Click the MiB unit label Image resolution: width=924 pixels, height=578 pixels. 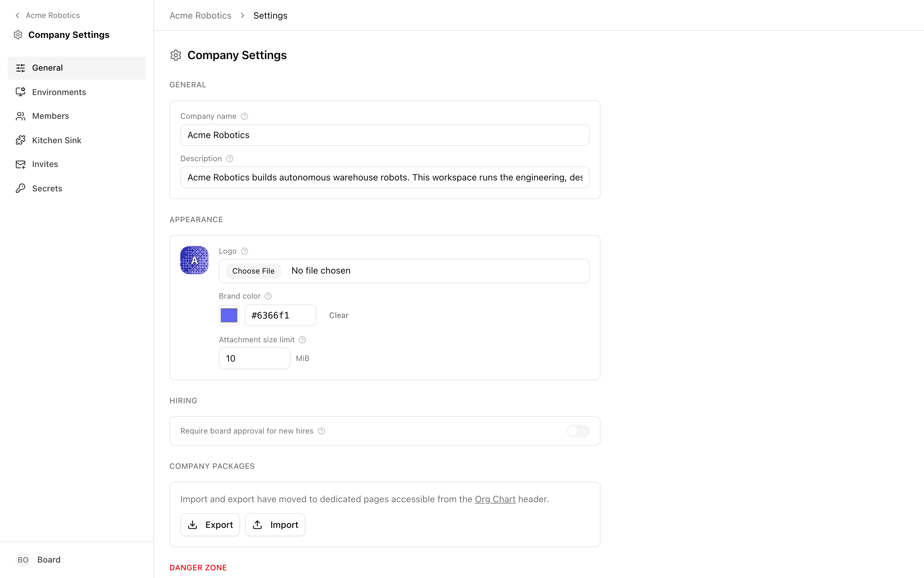[303, 359]
